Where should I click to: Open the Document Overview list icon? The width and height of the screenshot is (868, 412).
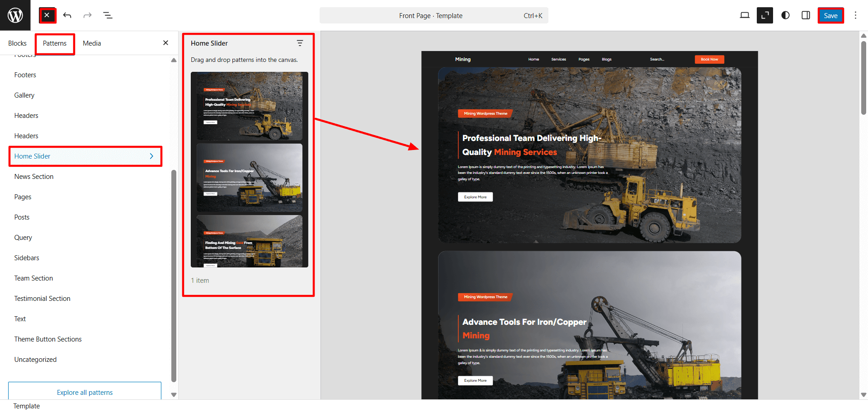[108, 15]
